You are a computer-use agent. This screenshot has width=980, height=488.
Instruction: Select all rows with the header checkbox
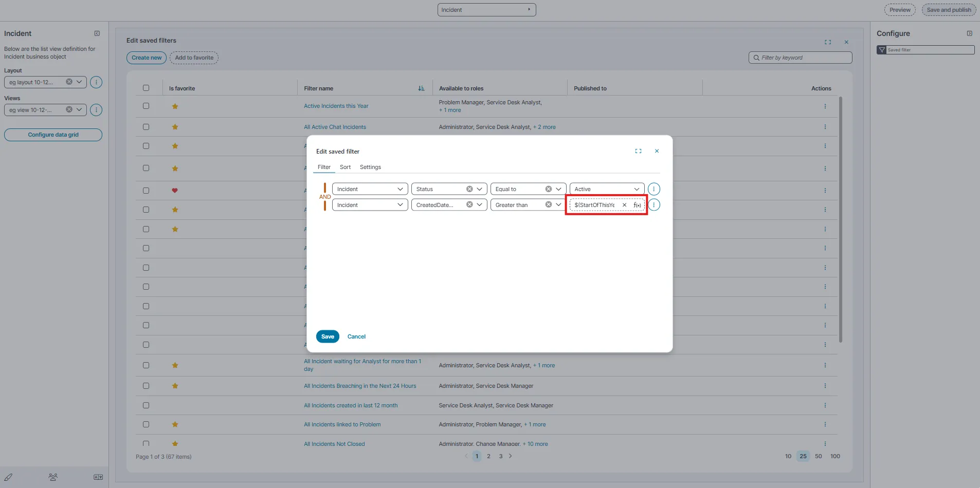pyautogui.click(x=146, y=88)
